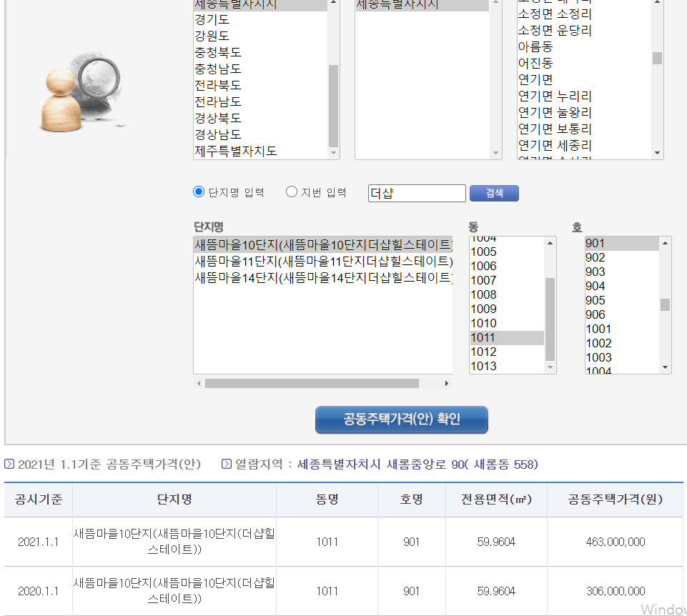Select unit 904 in the 호 list
This screenshot has width=687, height=616.
pos(622,286)
